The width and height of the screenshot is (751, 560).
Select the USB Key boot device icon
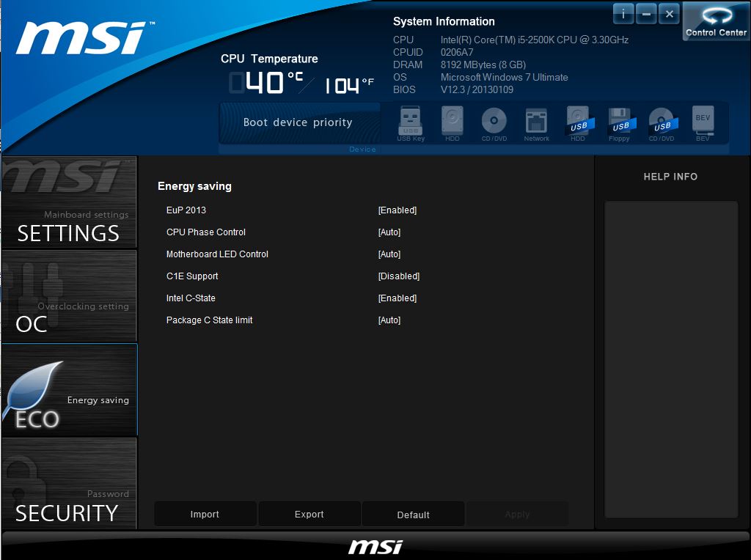coord(411,123)
